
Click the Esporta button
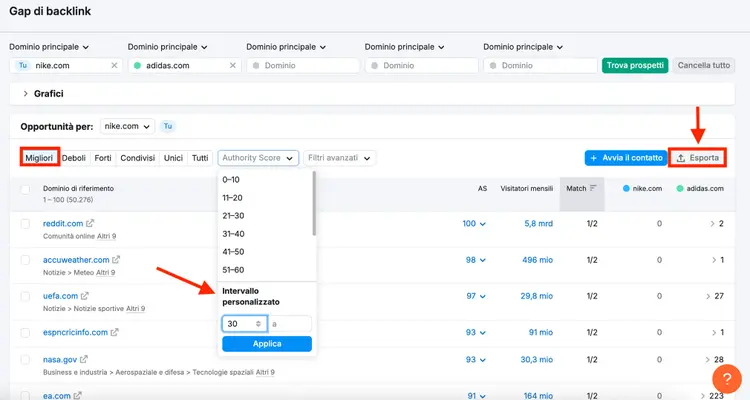click(x=697, y=158)
